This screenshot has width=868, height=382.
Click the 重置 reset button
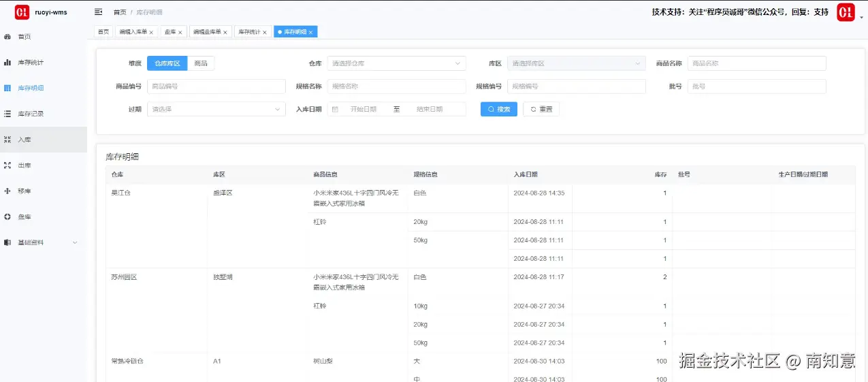541,109
